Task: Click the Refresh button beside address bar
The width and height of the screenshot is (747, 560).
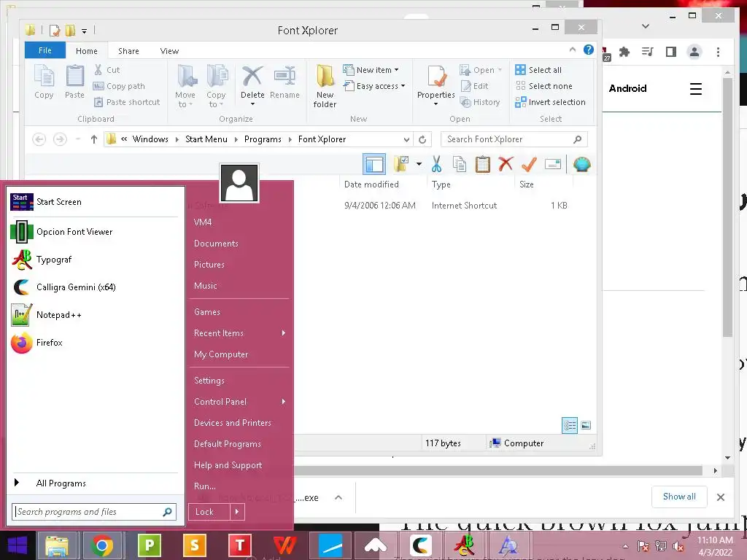Action: 422,139
